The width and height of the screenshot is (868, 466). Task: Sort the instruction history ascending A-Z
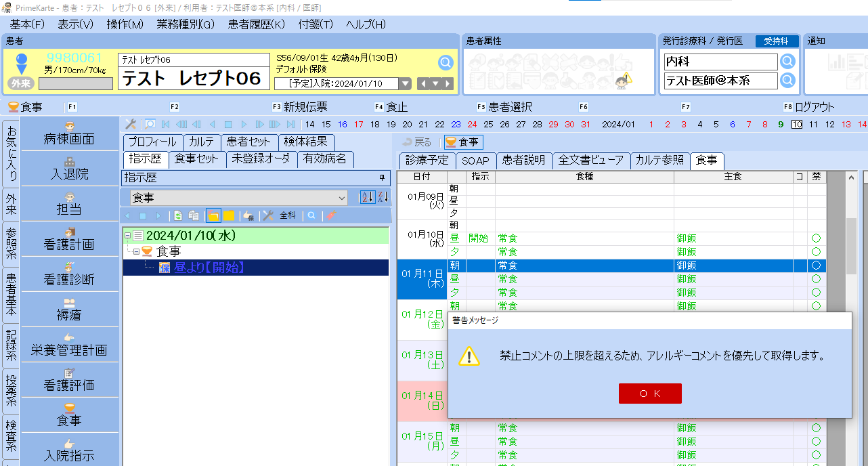click(366, 197)
